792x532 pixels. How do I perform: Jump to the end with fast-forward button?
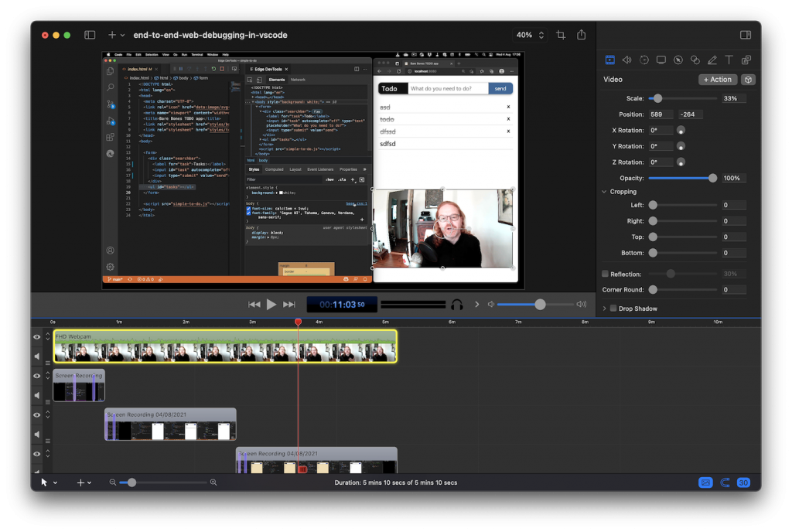[289, 305]
